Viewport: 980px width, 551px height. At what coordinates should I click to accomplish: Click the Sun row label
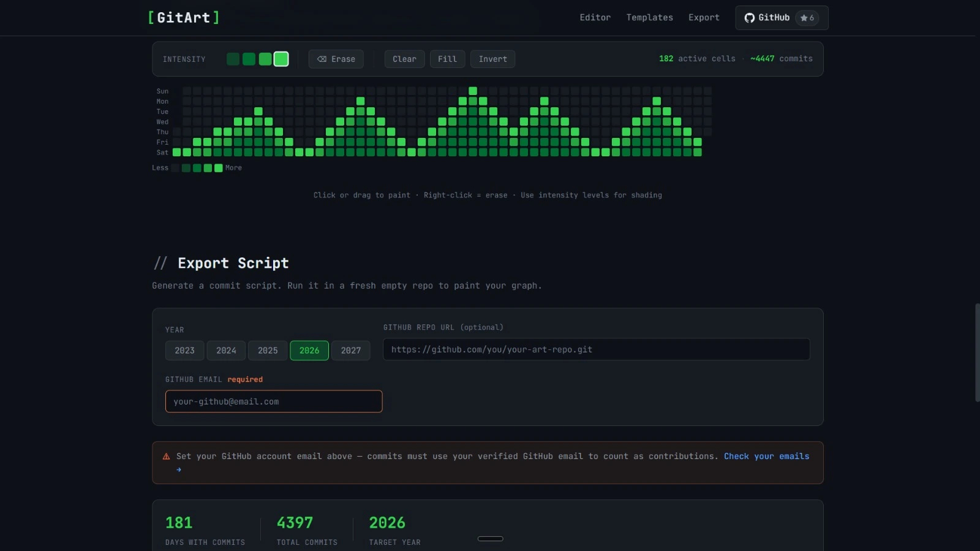(162, 91)
